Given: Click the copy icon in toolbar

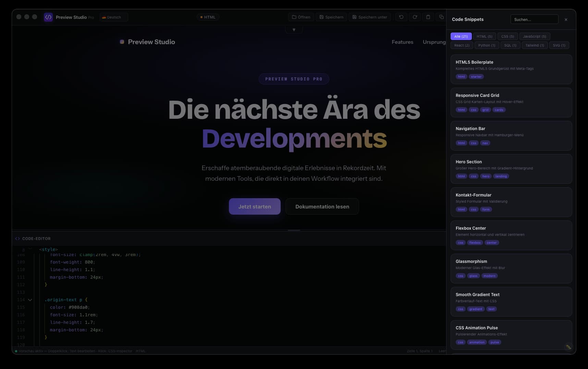Looking at the screenshot, I should (441, 17).
